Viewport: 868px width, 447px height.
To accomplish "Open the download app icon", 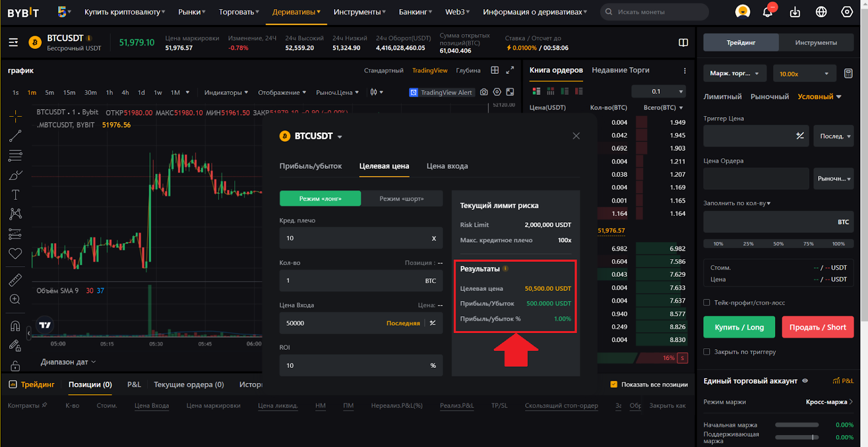I will (795, 12).
